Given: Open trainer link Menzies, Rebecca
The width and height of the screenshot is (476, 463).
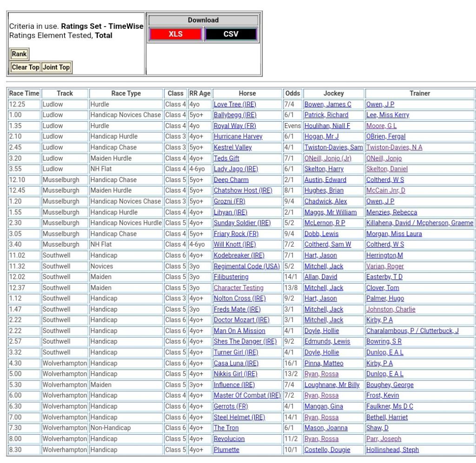Looking at the screenshot, I should click(x=391, y=212).
